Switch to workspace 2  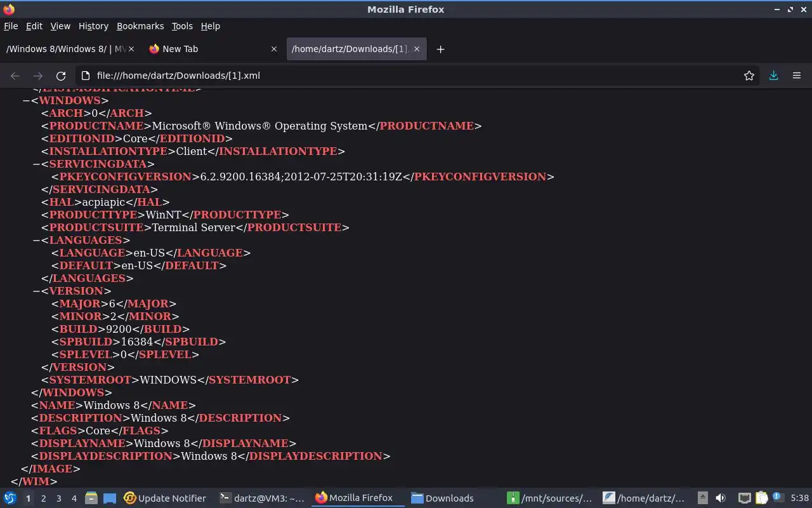pyautogui.click(x=43, y=498)
